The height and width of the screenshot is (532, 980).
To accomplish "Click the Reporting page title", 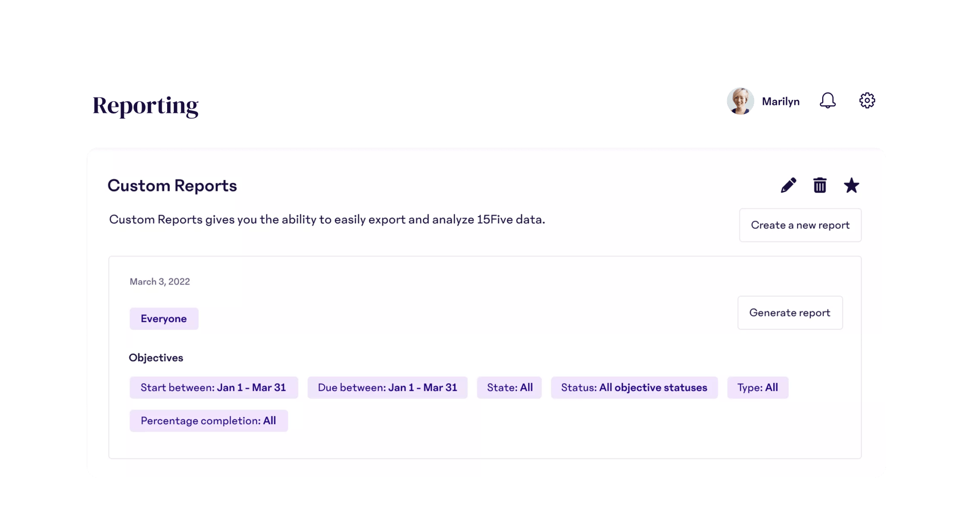I will click(x=146, y=105).
